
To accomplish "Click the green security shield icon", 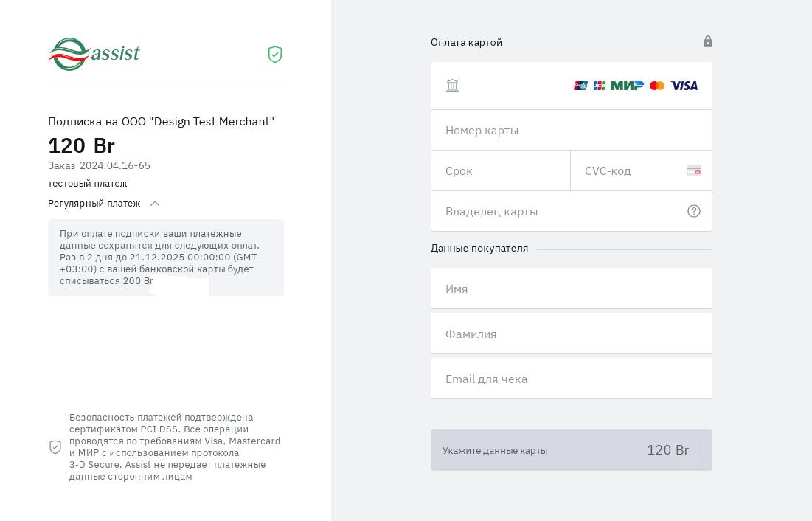I will 275,55.
